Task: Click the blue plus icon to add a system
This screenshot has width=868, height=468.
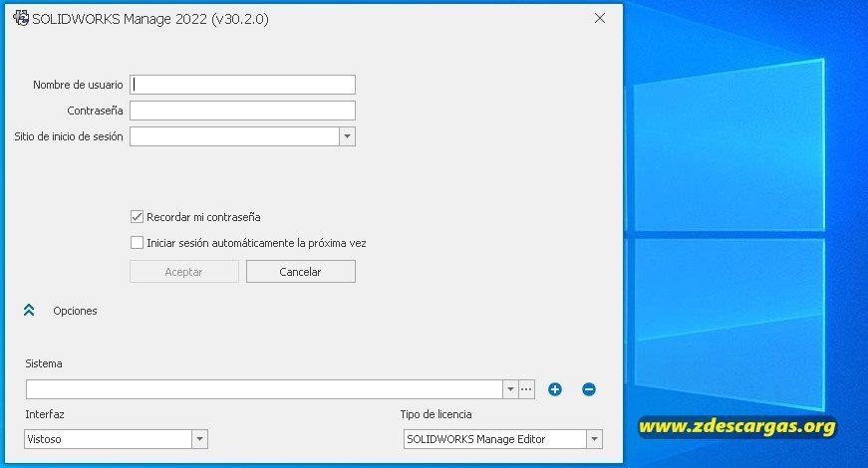Action: (555, 389)
